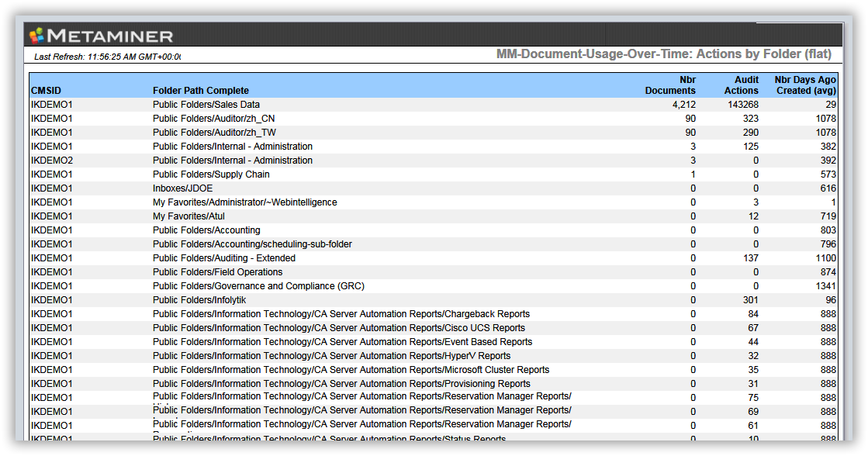Select the Cisco UCS Reports folder path

[339, 328]
